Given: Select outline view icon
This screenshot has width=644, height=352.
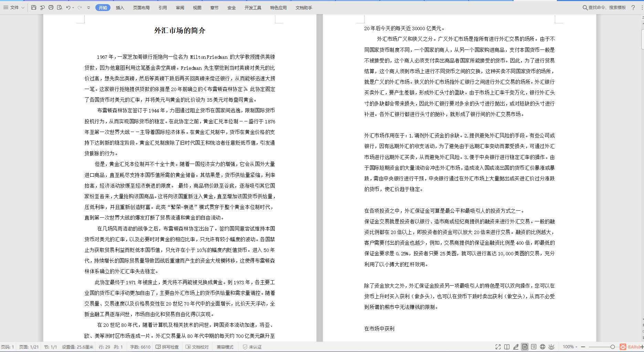Looking at the screenshot, I should (x=534, y=347).
